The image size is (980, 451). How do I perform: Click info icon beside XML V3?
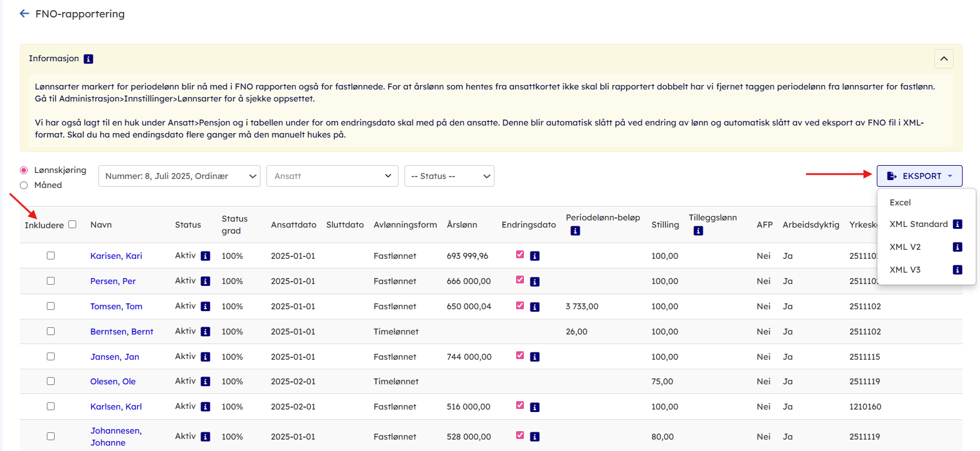tap(957, 270)
